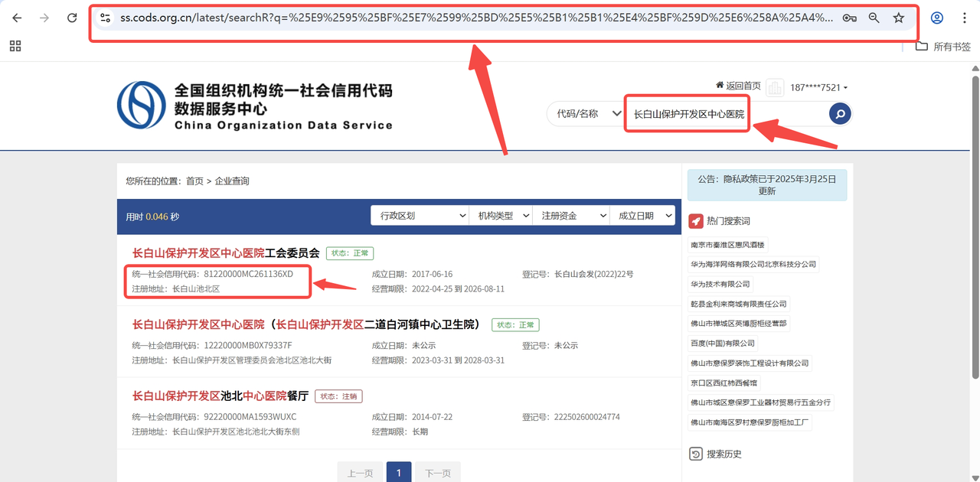Reload the page with the refresh icon
Screen dimensions: 980x482
coord(72,18)
